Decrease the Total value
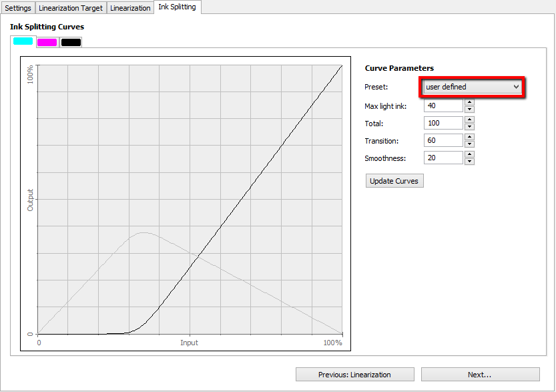This screenshot has height=392, width=556. [469, 127]
